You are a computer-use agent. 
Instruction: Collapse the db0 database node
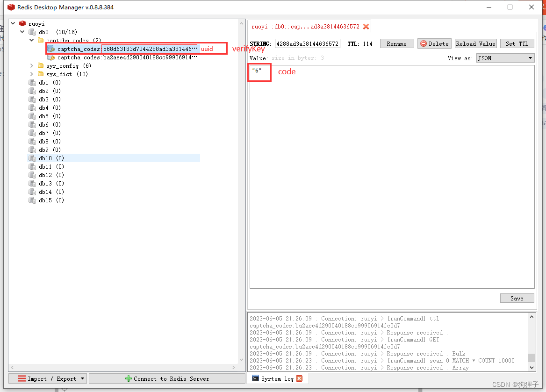tap(22, 32)
